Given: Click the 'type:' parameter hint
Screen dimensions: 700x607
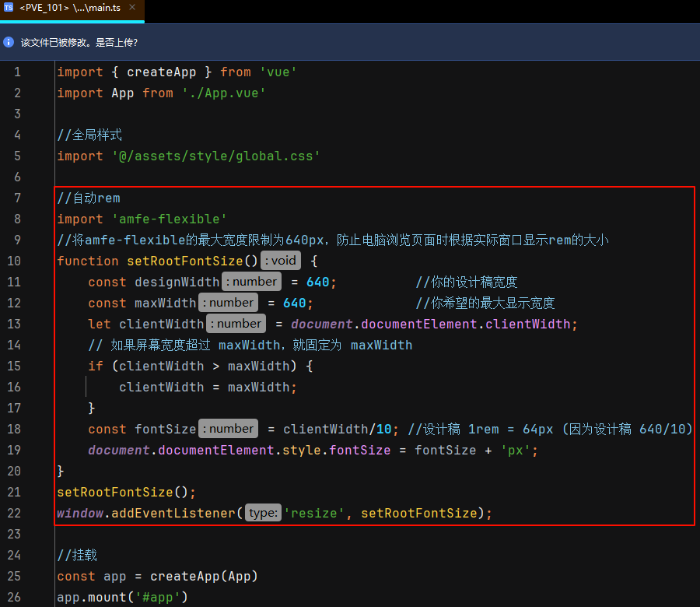Looking at the screenshot, I should [264, 512].
